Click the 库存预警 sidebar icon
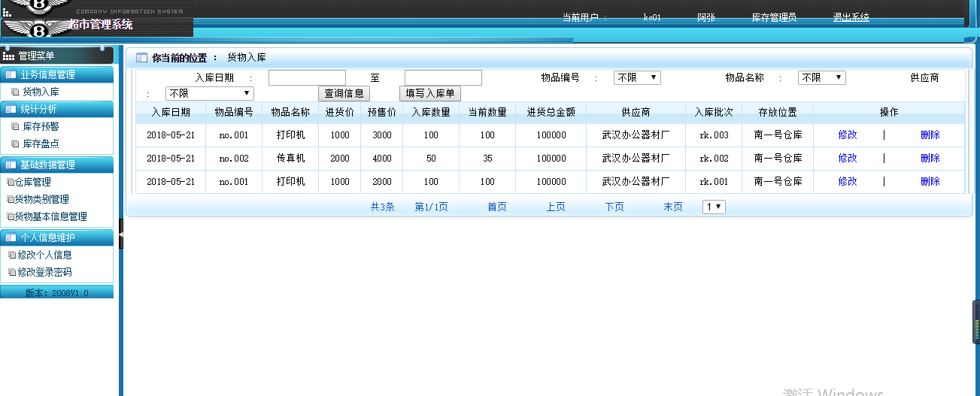 15,126
